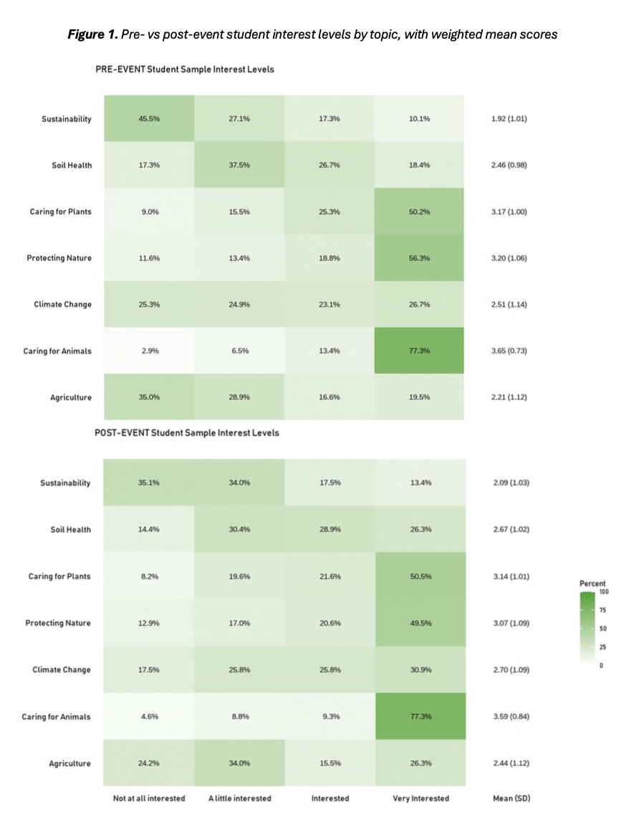Click the pre-event Soil Health 37.5% cell
Image resolution: width=629 pixels, height=840 pixels.
tap(239, 166)
